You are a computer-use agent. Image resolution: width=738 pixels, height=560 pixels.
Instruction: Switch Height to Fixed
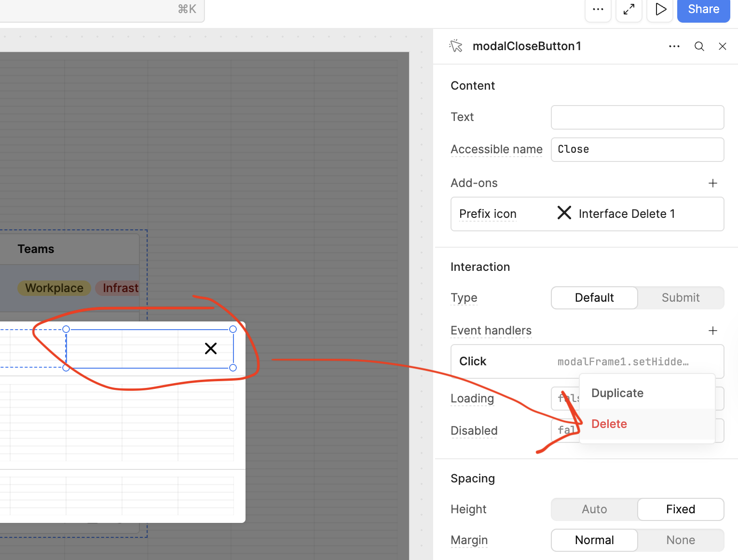coord(680,509)
